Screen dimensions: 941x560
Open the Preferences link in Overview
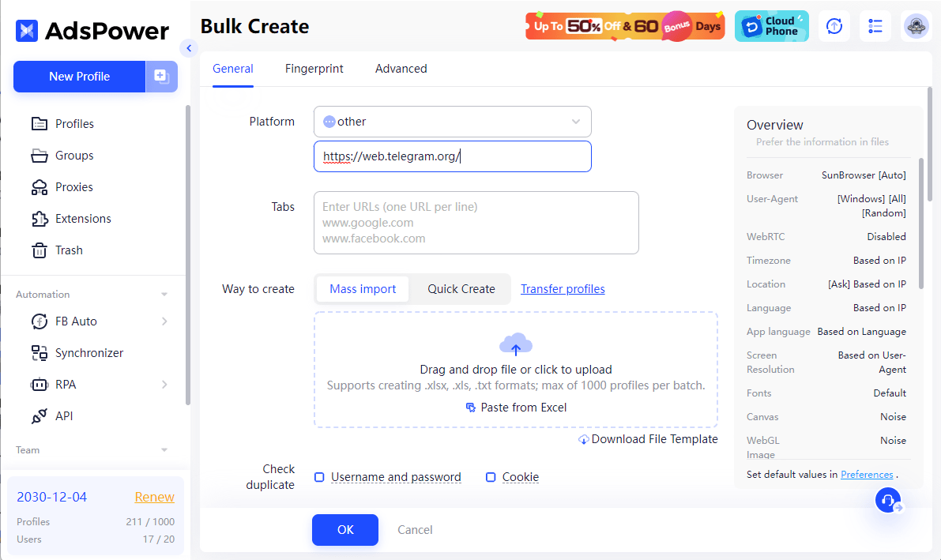tap(867, 474)
